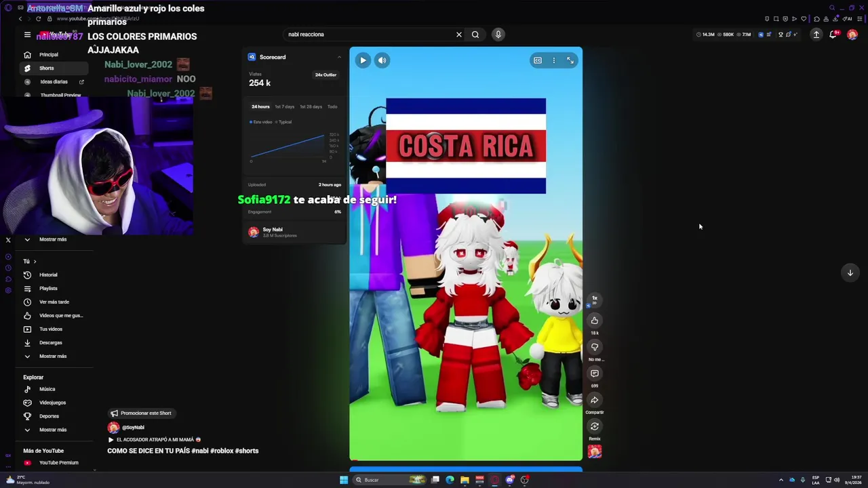Collapse the Scorecard panel chevron
Screen dimensions: 868x488
tap(339, 57)
